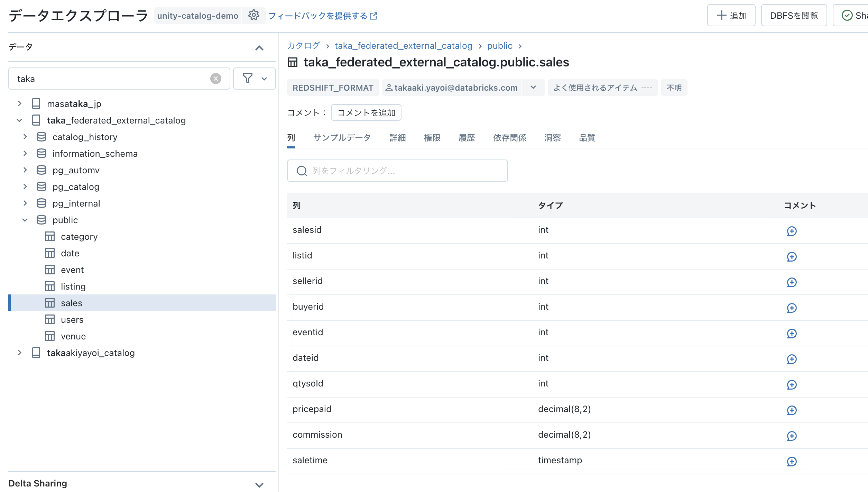Viewport: 868px width, 492px height.
Task: Collapse the public schema
Action: point(25,220)
